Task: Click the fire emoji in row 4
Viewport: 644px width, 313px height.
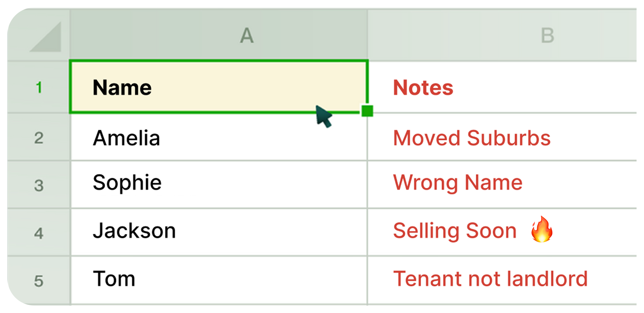Action: pyautogui.click(x=542, y=230)
